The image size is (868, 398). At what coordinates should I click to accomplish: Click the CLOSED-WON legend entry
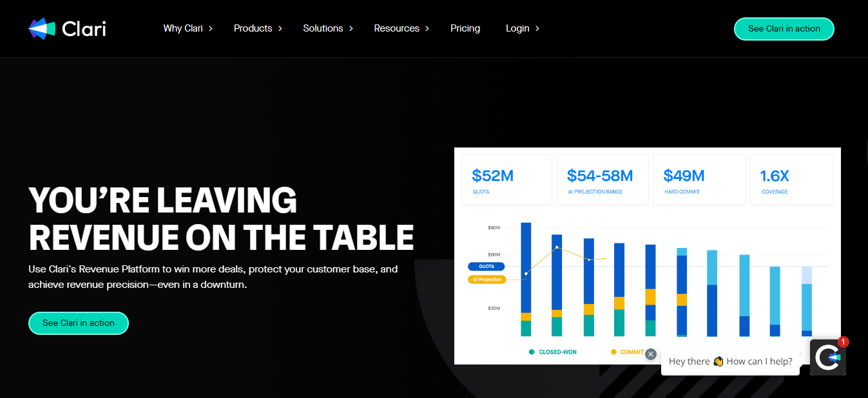point(553,352)
